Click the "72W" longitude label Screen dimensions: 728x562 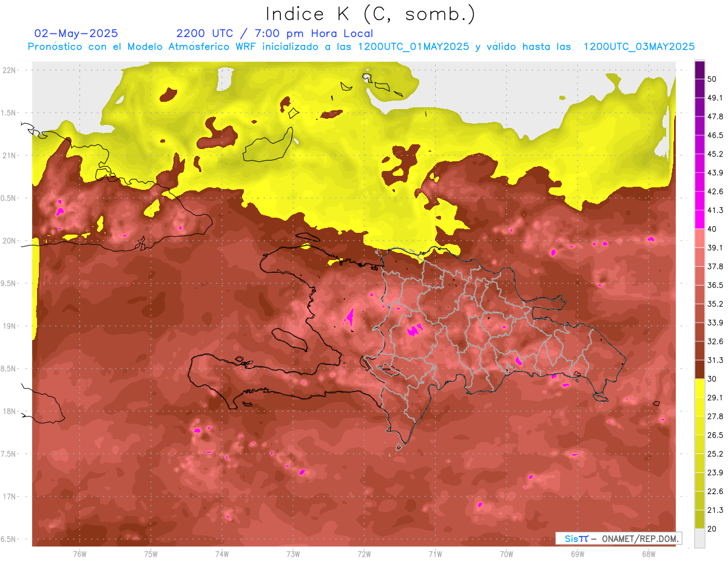coord(364,554)
